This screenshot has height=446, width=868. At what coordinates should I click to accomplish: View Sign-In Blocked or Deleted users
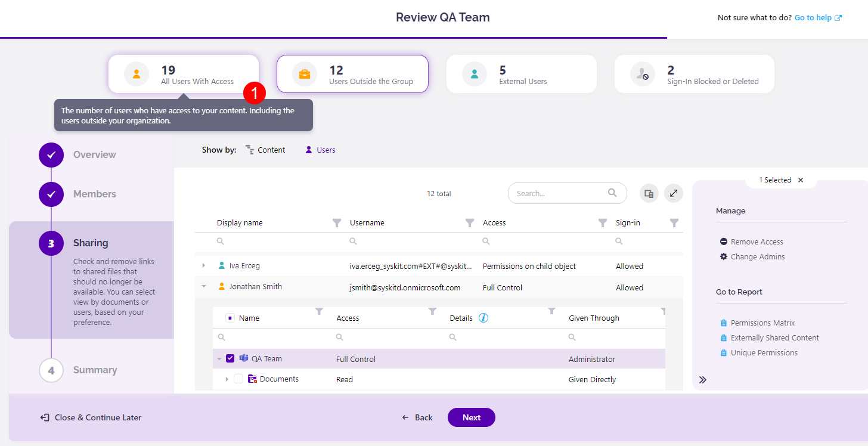click(693, 73)
